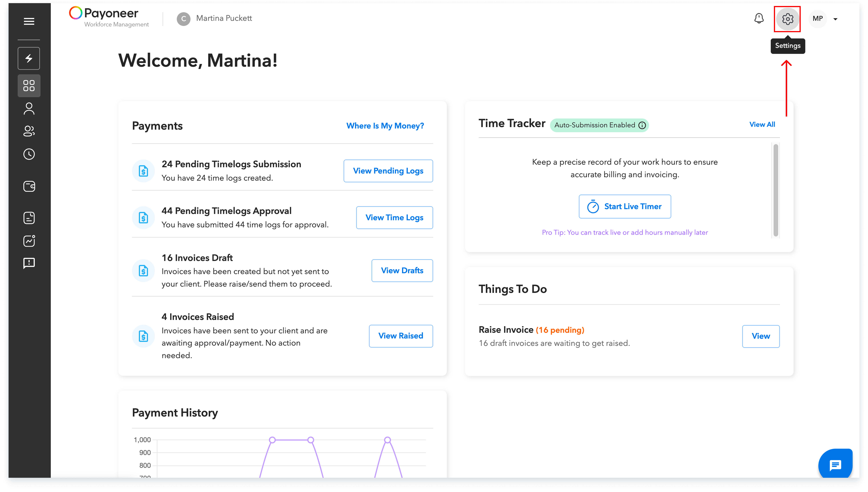
Task: Open the reports chart icon in sidebar
Action: coord(29,241)
